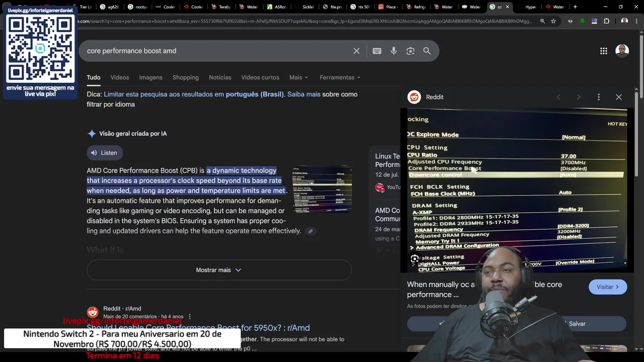Save the image with Salvar button

tap(577, 324)
